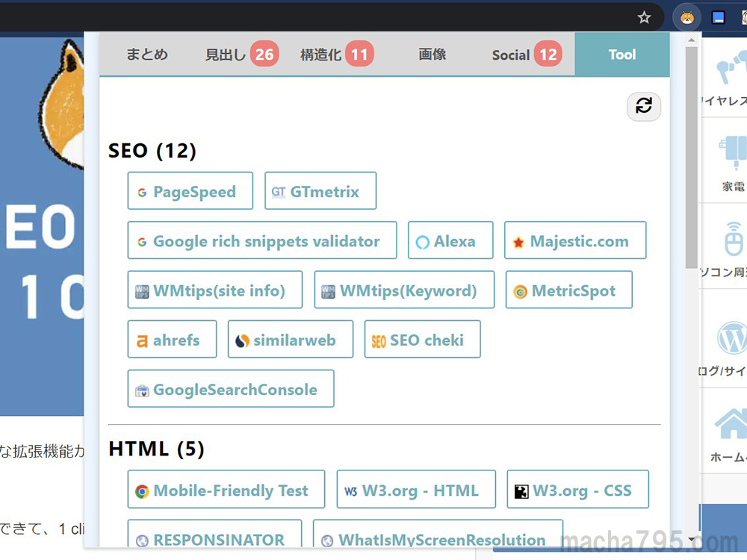Open MetricSpot tool link
The width and height of the screenshot is (747, 560).
pyautogui.click(x=569, y=290)
